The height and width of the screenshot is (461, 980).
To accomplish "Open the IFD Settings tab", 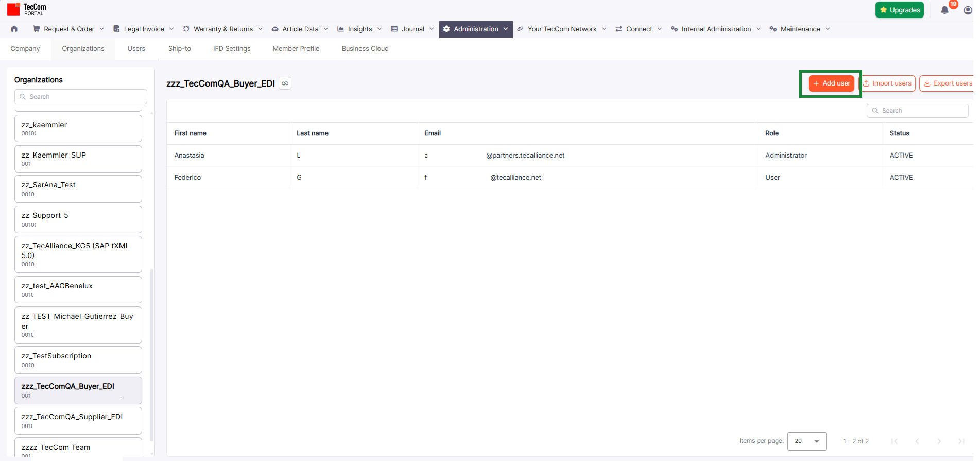I will pyautogui.click(x=232, y=49).
